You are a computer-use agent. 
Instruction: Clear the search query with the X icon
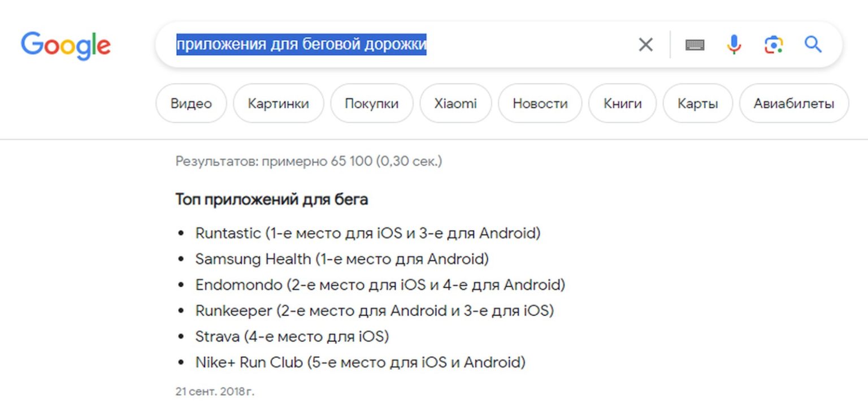[x=645, y=45]
